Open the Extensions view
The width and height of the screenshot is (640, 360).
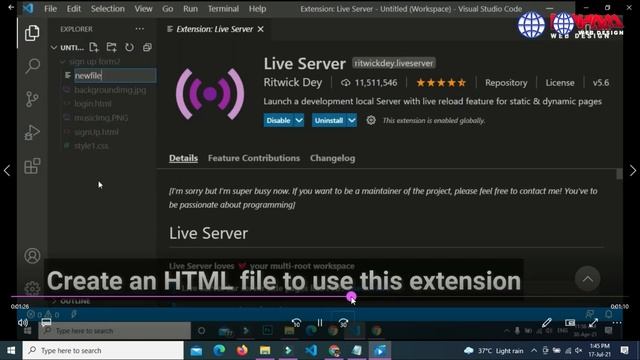[x=32, y=166]
